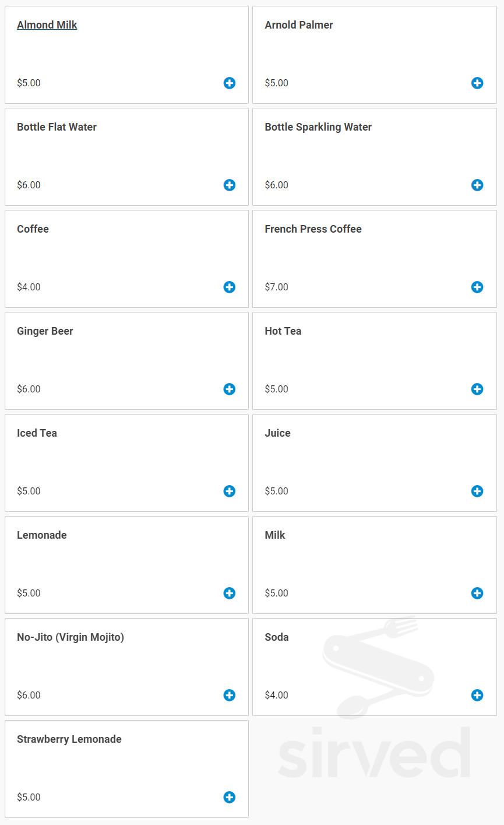
Task: Add French Press Coffee with plus icon
Action: click(477, 287)
